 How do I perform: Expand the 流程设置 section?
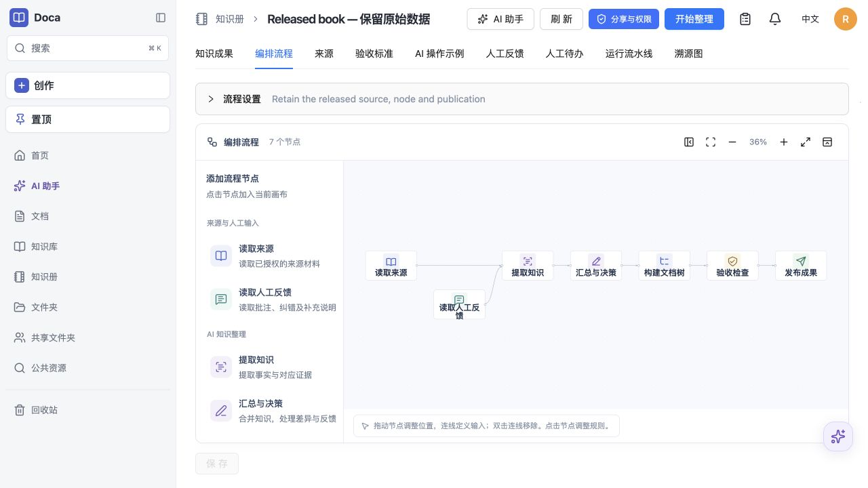point(522,99)
